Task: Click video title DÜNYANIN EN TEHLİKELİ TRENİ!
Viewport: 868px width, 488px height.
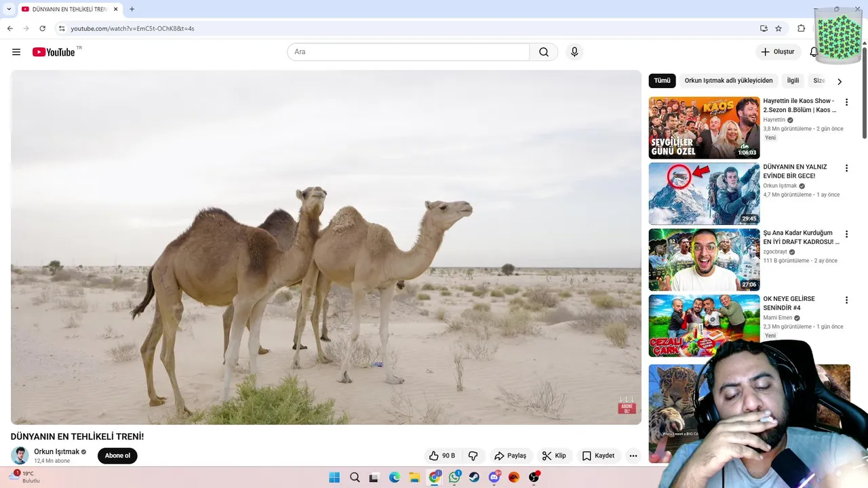Action: (77, 436)
